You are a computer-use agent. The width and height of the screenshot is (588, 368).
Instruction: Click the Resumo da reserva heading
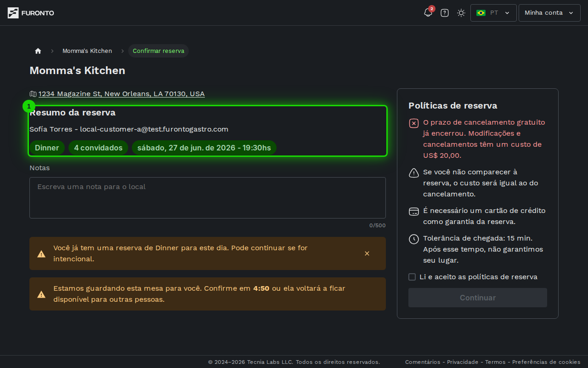(73, 113)
